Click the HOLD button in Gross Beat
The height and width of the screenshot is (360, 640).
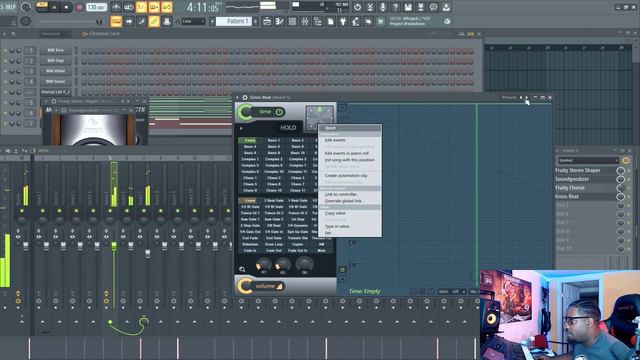288,128
